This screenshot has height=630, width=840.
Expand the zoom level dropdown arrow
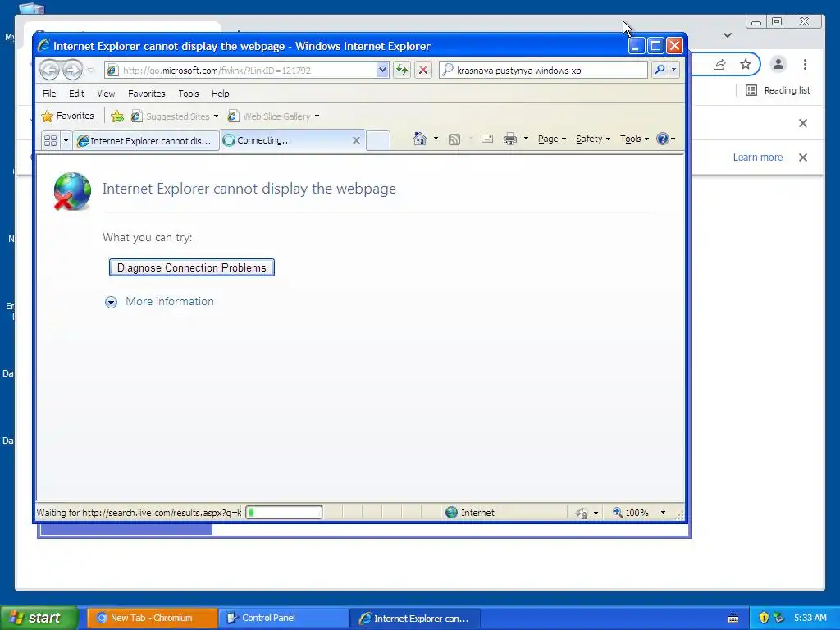[663, 513]
